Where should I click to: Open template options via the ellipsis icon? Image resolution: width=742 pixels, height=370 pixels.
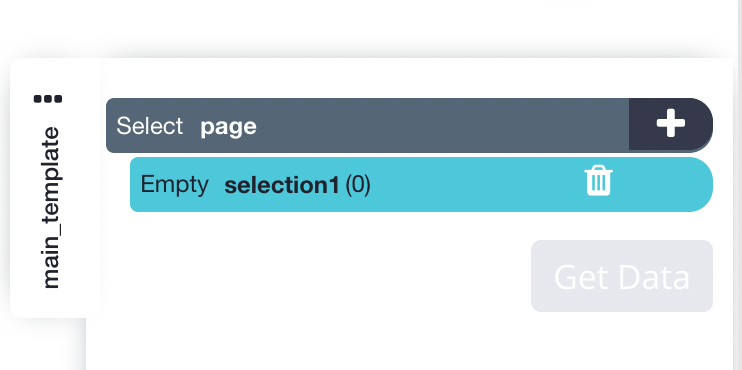pos(48,99)
